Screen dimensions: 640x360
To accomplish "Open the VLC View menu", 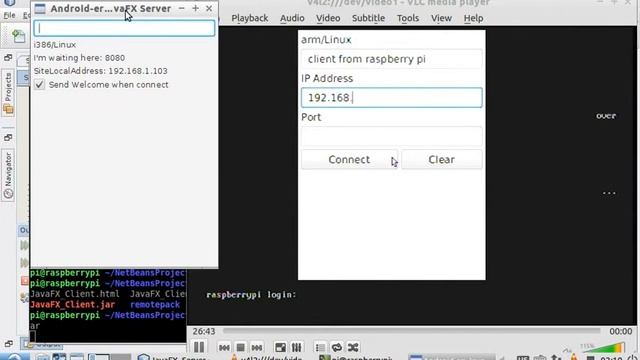I will pos(441,18).
